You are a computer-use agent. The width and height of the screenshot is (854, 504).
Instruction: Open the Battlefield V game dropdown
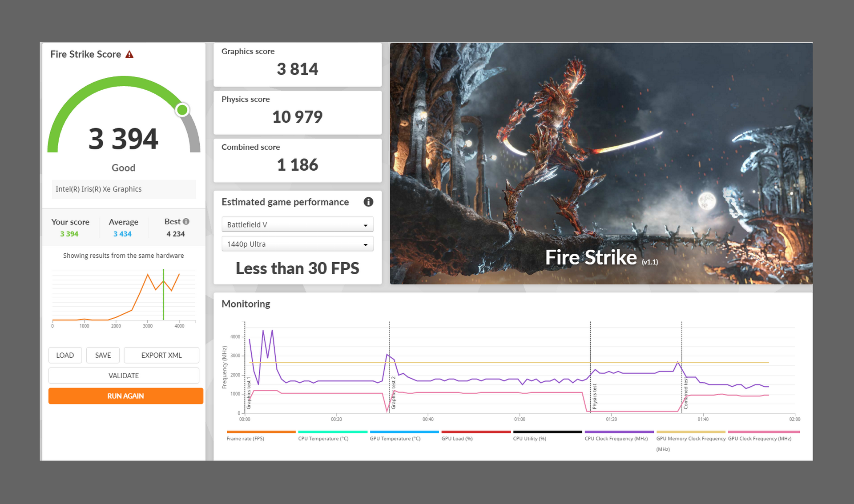(297, 225)
